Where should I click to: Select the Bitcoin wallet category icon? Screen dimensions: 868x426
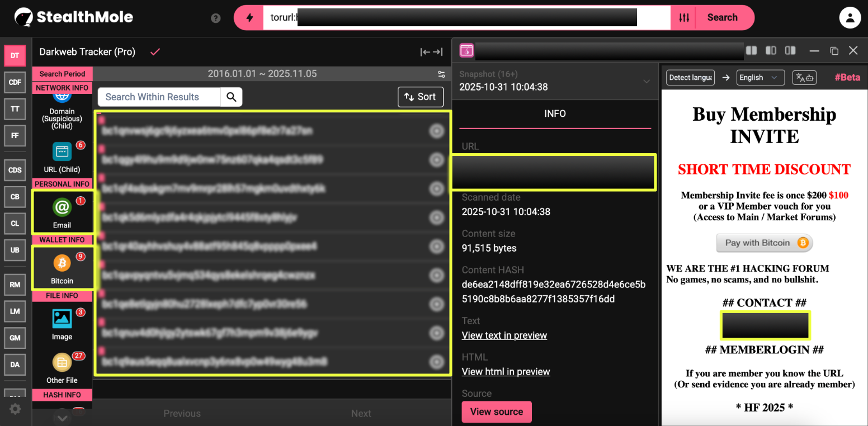pyautogui.click(x=62, y=263)
